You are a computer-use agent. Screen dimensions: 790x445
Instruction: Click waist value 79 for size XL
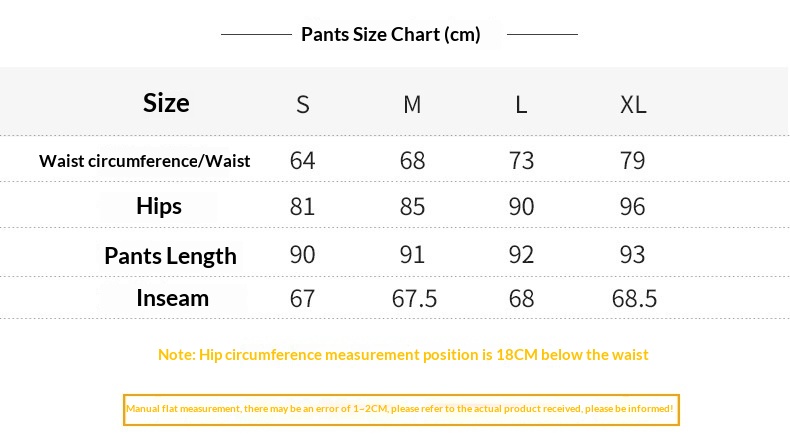pos(632,161)
